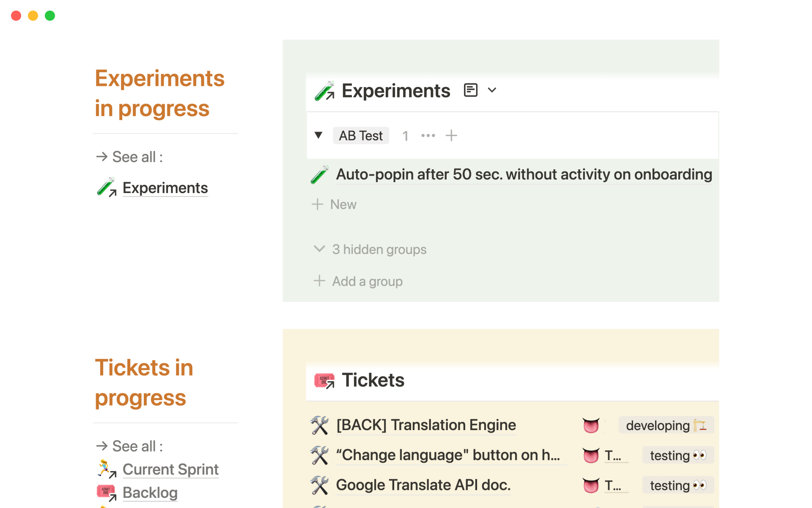Click the developing status tag
812x508 pixels.
point(666,425)
